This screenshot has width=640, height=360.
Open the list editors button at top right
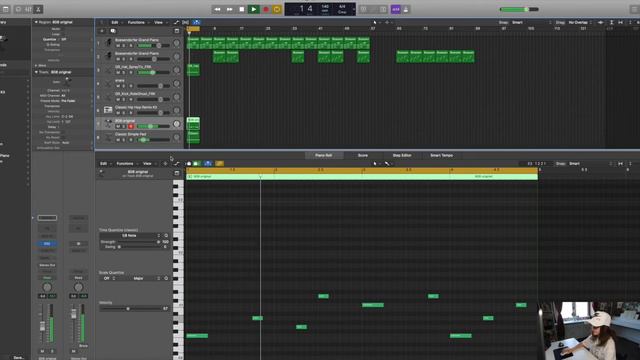634,9
